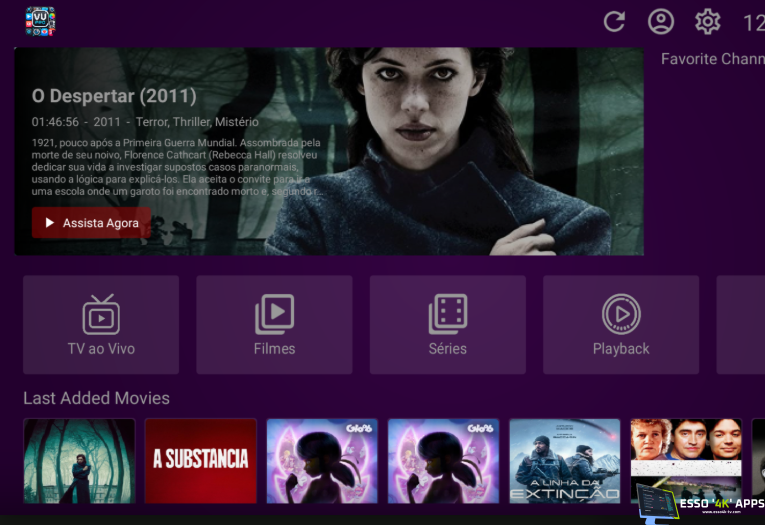Open the Favorite Channels section
This screenshot has height=525, width=765.
[712, 59]
